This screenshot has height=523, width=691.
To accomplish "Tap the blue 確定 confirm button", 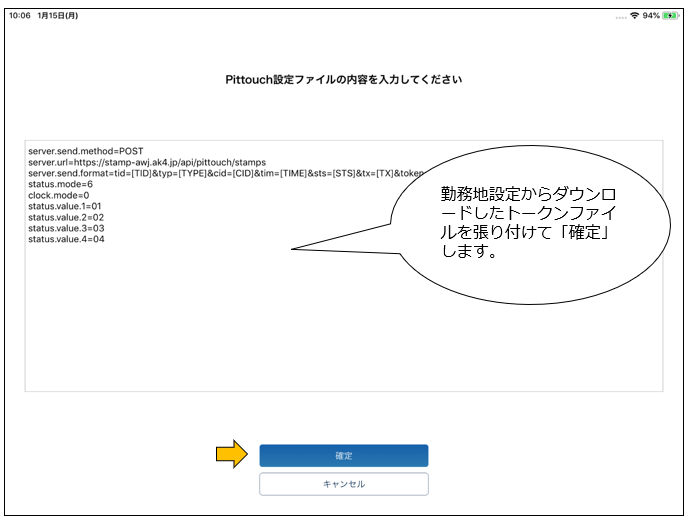I will 344,455.
